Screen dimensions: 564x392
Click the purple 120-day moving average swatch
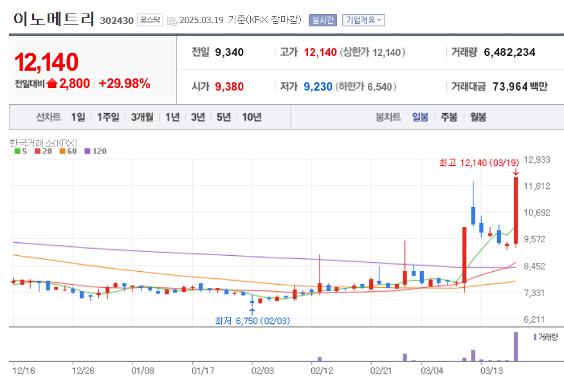(87, 151)
